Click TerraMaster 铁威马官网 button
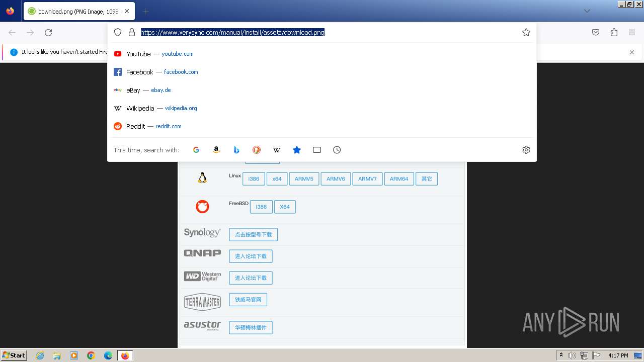 (x=248, y=300)
